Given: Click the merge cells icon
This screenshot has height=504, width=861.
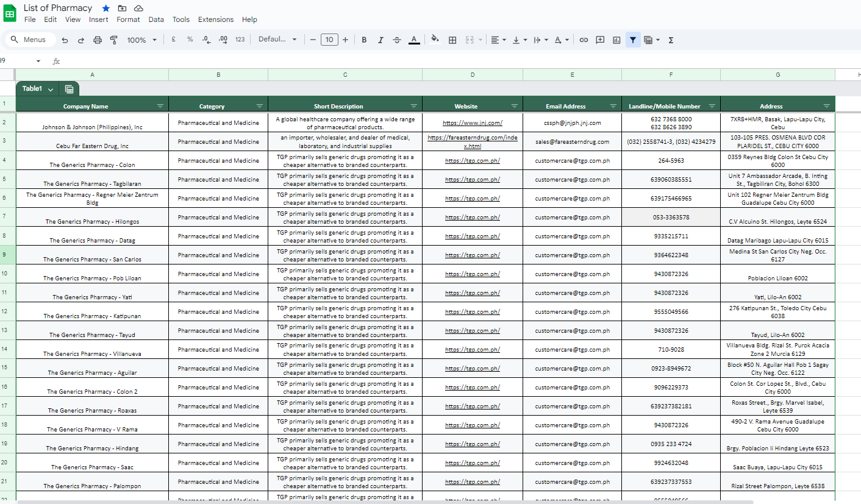Looking at the screenshot, I should pos(470,40).
